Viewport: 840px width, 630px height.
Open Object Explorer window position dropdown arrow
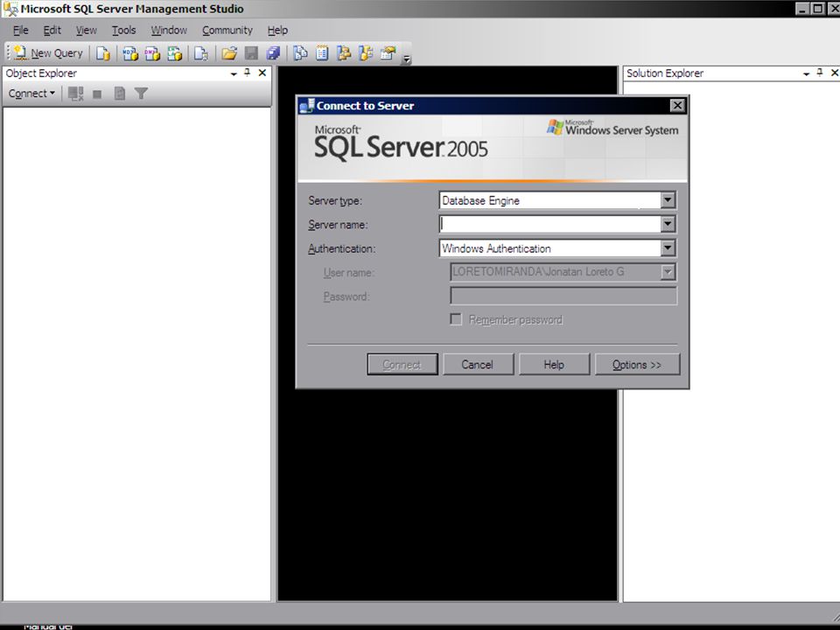tap(234, 73)
